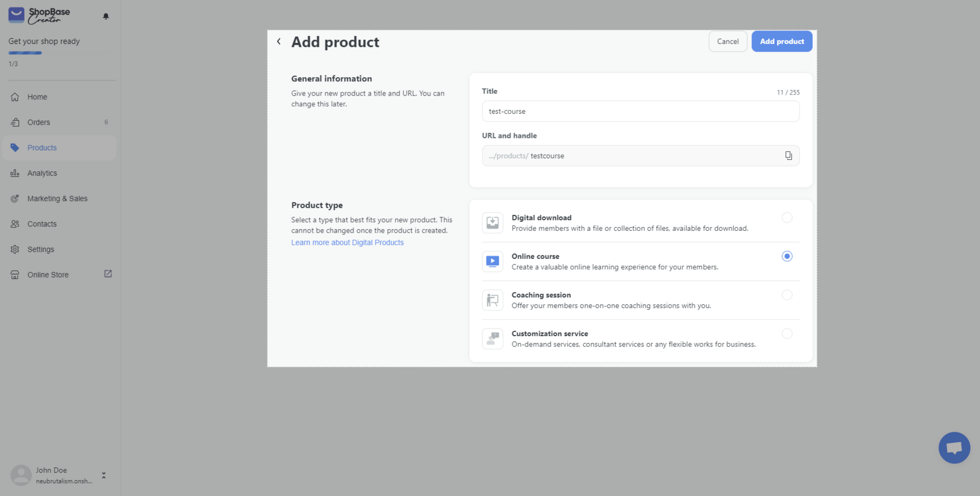
Task: Click the Products tag icon
Action: click(15, 148)
